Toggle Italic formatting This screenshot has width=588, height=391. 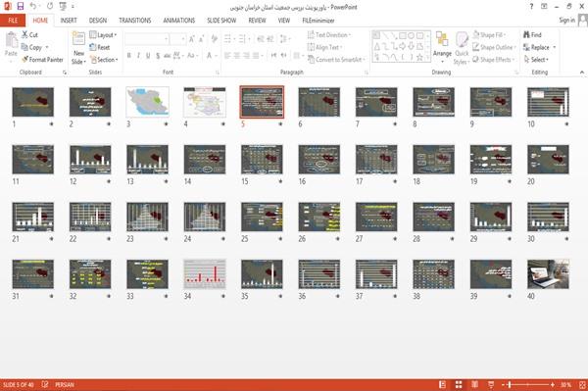coord(138,56)
